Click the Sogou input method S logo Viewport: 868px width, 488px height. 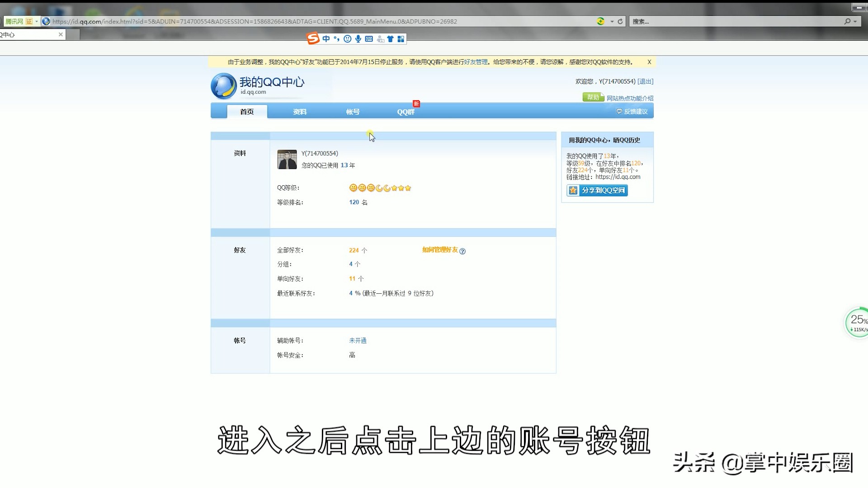pos(313,39)
